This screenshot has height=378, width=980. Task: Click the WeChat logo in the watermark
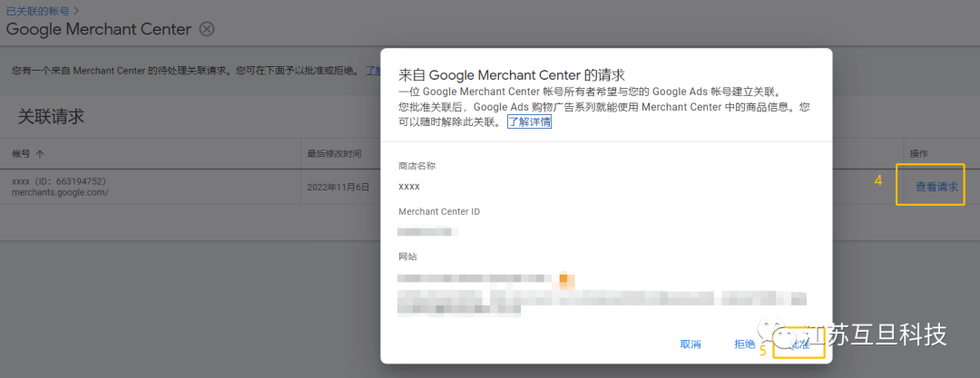pyautogui.click(x=782, y=336)
